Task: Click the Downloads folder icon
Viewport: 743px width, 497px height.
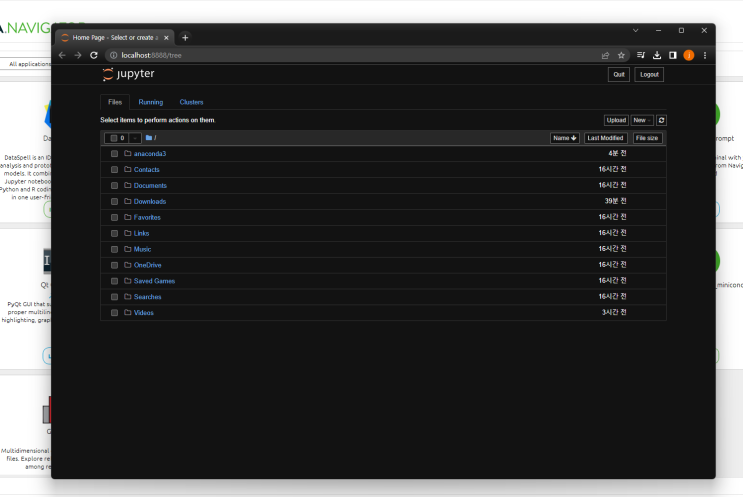Action: tap(127, 201)
